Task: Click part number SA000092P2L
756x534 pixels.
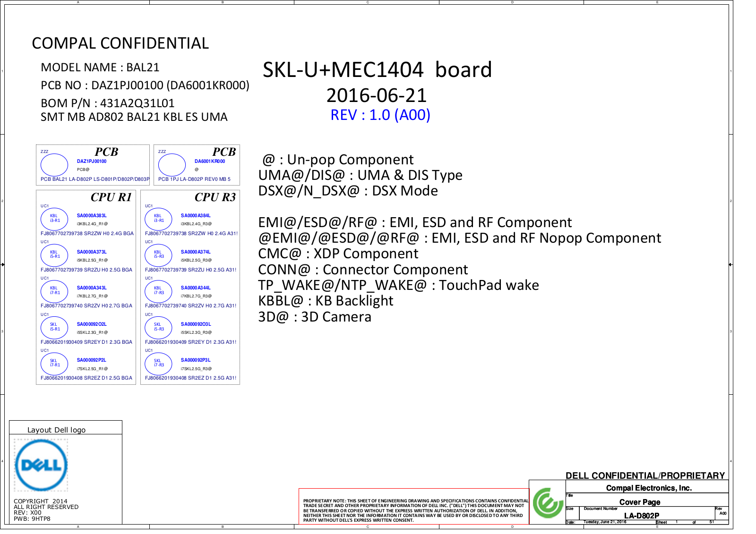Action: click(x=92, y=360)
